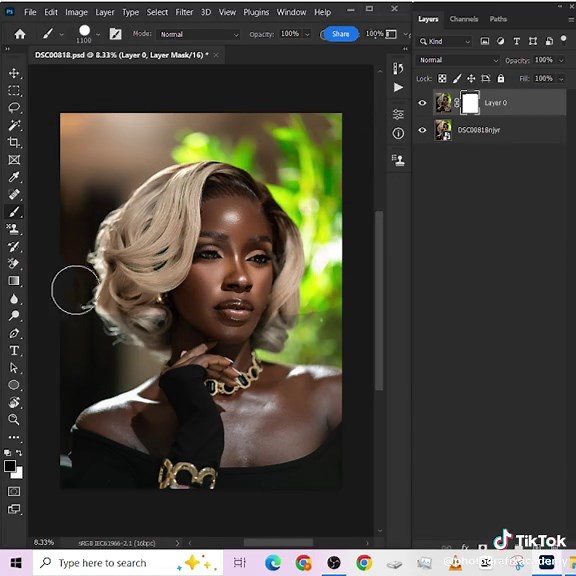
Task: Open the Actions panel play icon
Action: [x=398, y=87]
